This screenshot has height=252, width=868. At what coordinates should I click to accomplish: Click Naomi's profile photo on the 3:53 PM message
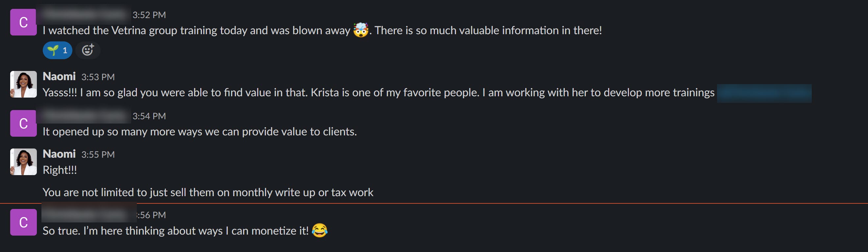pyautogui.click(x=23, y=84)
